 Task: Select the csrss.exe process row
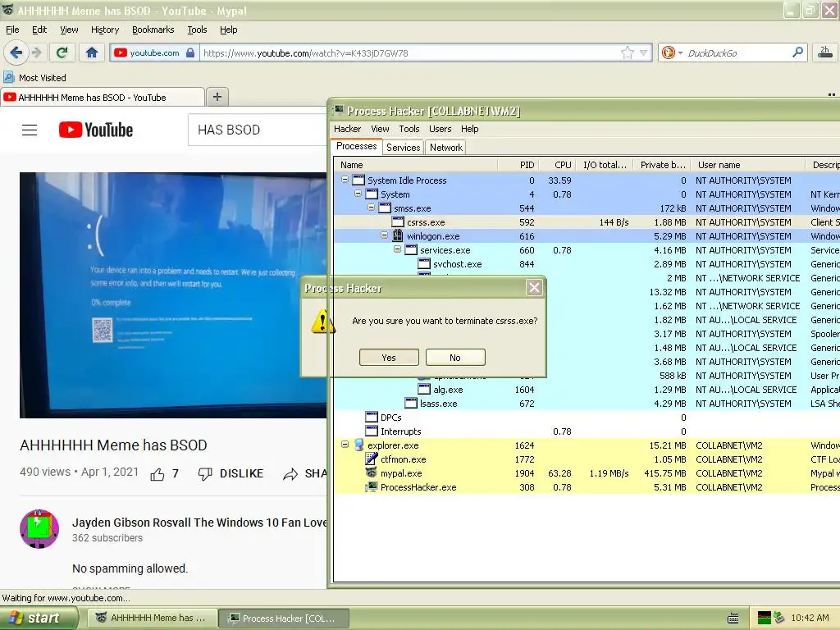click(587, 221)
